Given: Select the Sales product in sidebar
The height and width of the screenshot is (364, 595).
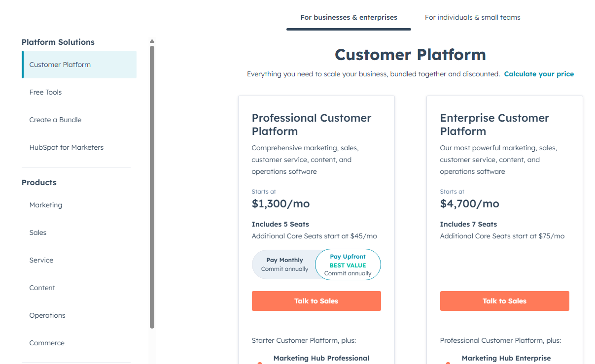Looking at the screenshot, I should coord(38,232).
